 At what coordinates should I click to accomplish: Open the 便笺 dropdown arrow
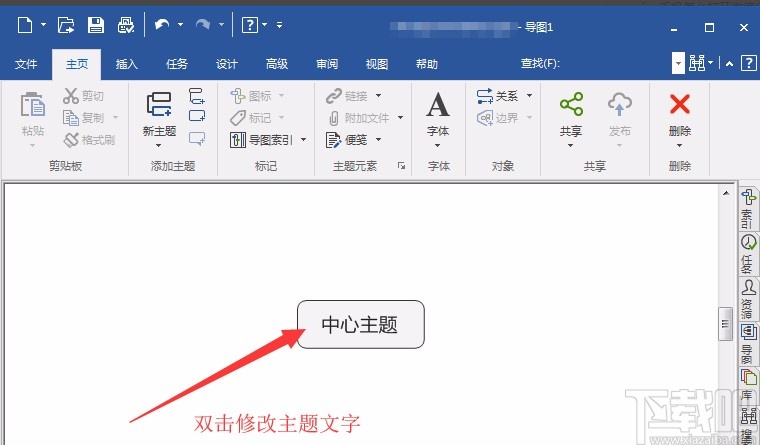click(x=379, y=140)
